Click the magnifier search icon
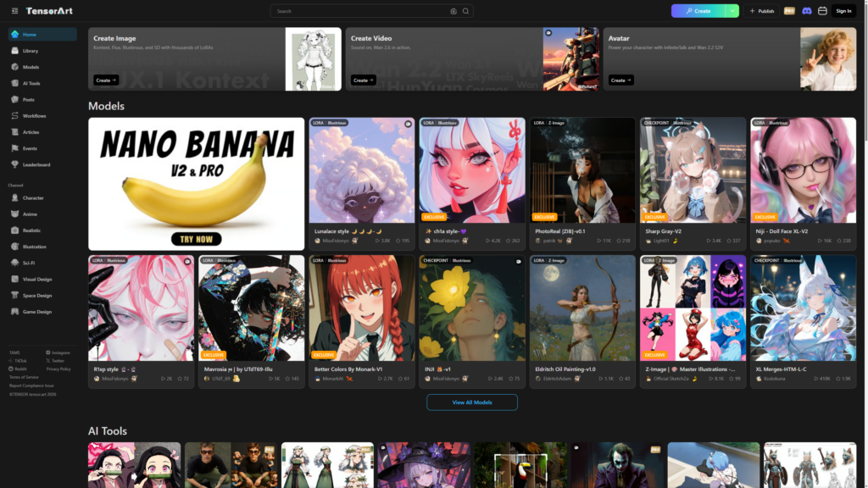Viewport: 868px width, 488px height. [465, 11]
